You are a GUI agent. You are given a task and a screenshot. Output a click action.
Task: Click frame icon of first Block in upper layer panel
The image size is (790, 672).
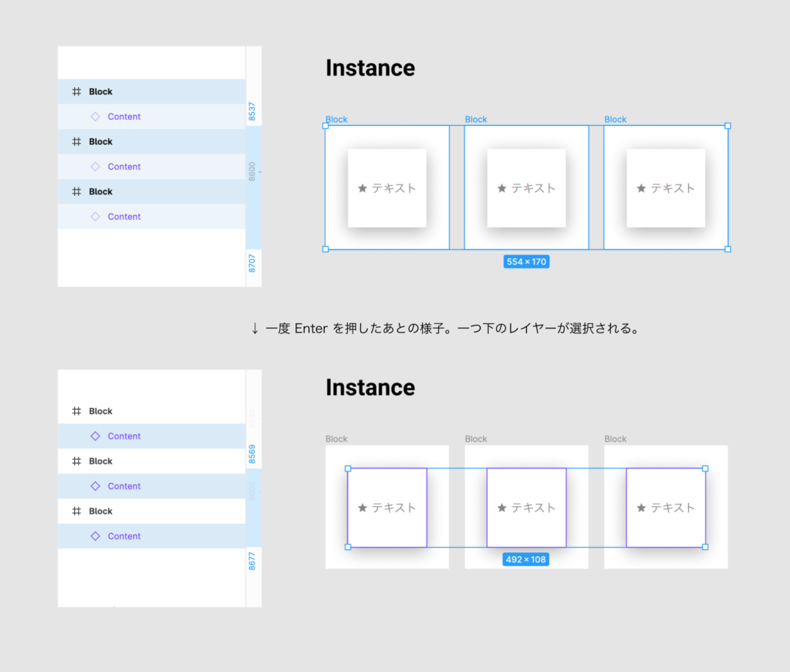pyautogui.click(x=76, y=92)
